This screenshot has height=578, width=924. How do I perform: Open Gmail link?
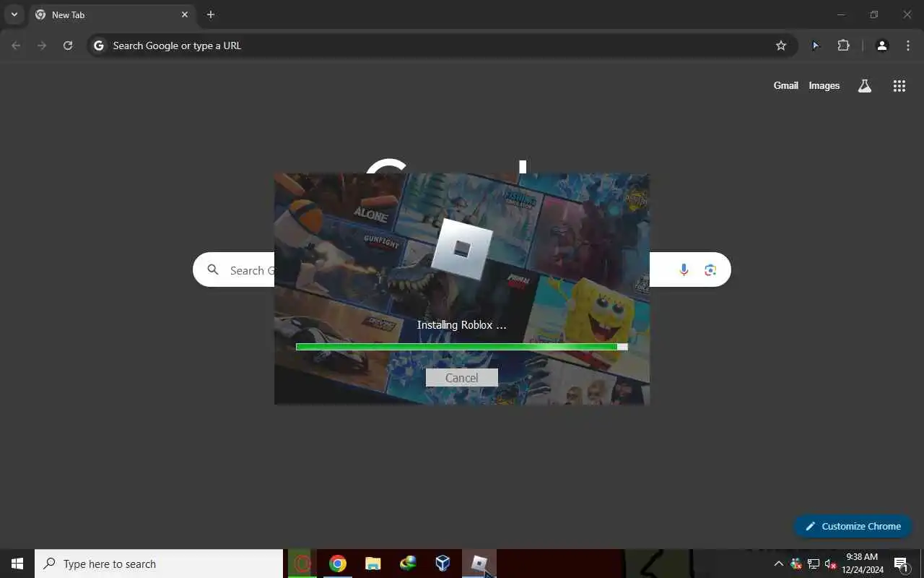[x=785, y=85]
